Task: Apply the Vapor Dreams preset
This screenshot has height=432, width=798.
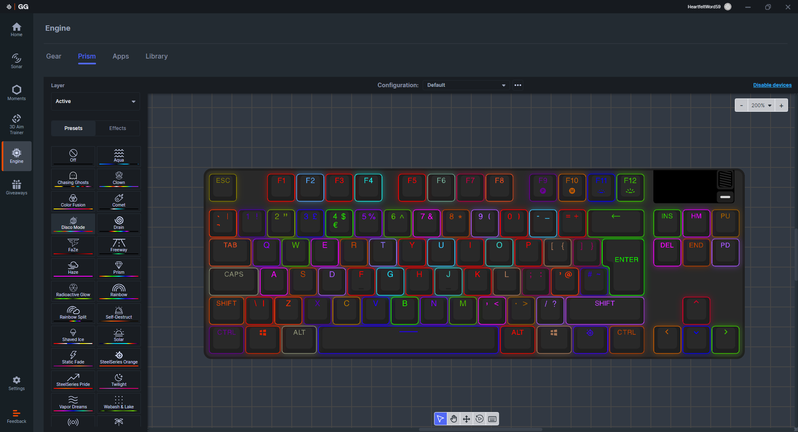Action: [x=73, y=402]
